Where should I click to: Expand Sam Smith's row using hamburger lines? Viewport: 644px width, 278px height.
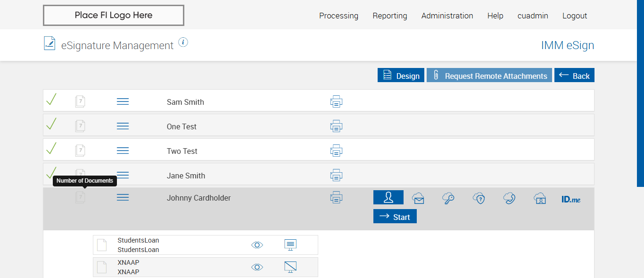pos(123,101)
